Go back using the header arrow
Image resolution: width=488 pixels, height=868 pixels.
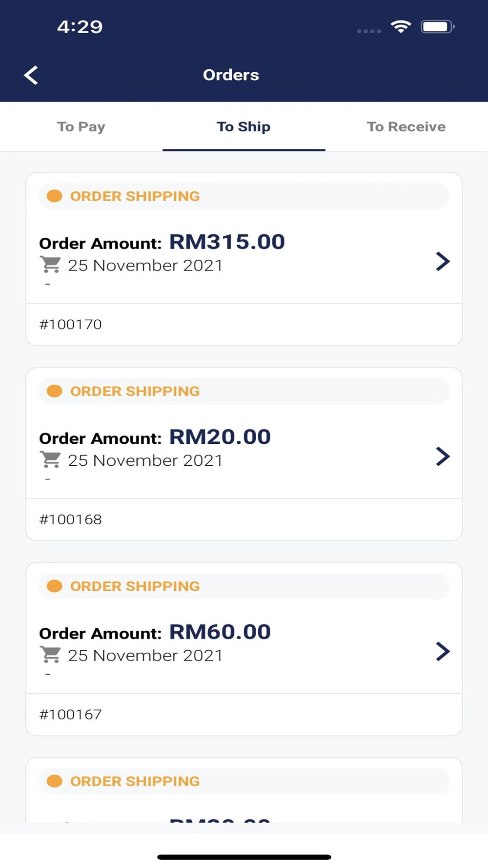tap(31, 75)
